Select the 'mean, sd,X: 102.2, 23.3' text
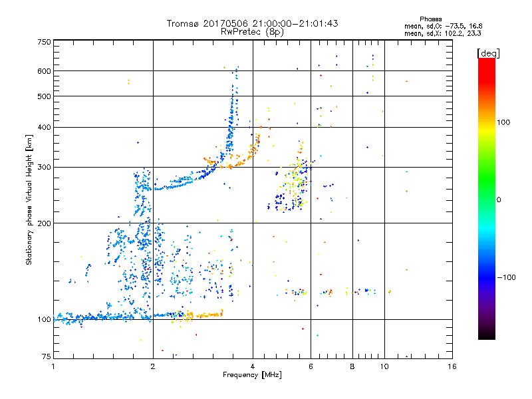This screenshot has width=532, height=399. click(442, 33)
